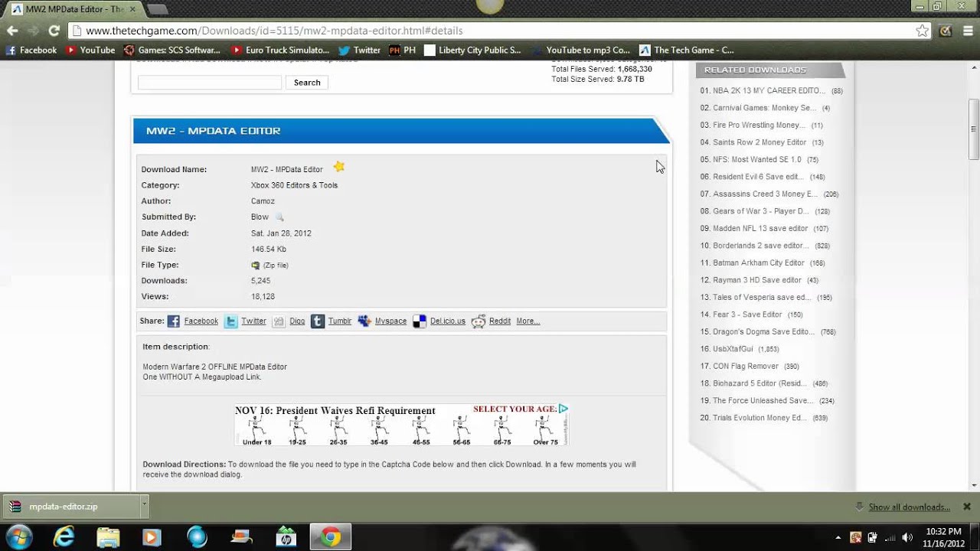Click the page vertical scrollbar thumb

point(974,129)
